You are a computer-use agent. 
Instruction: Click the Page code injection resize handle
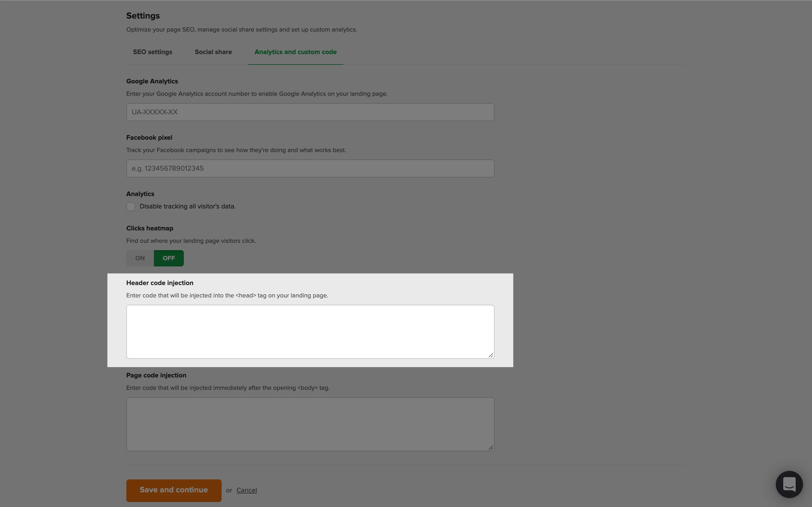(491, 447)
